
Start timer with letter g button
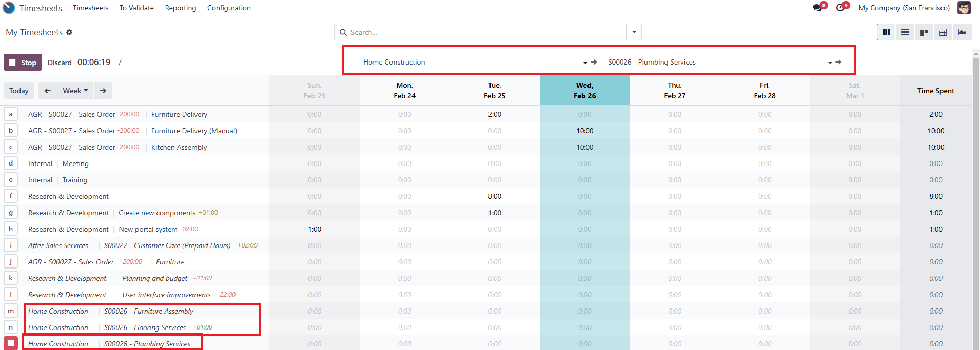click(x=11, y=212)
